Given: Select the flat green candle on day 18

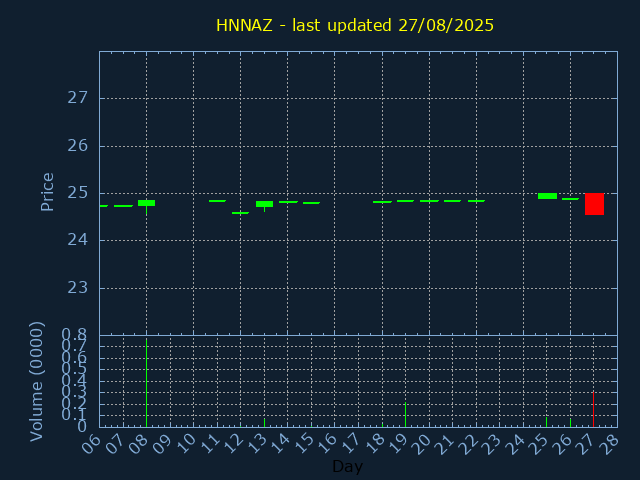Looking at the screenshot, I should [382, 202].
